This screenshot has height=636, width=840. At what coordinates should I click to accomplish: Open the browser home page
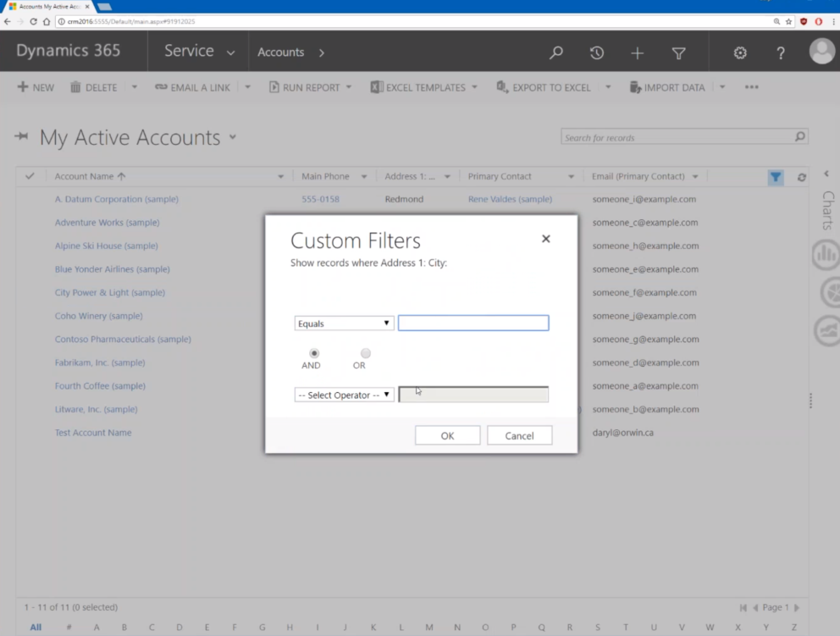(47, 21)
